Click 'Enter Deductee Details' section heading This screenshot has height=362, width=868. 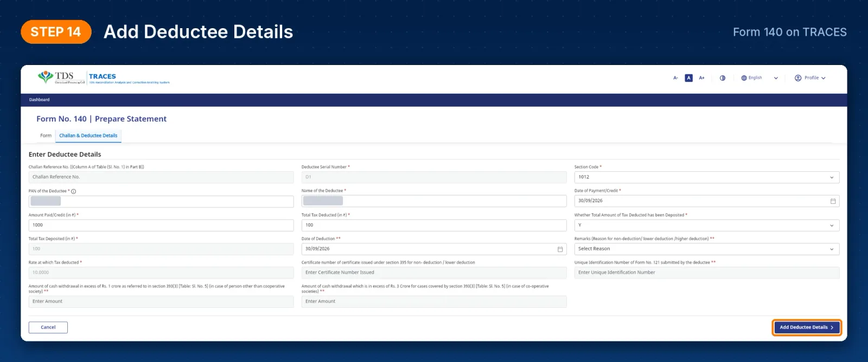click(65, 154)
